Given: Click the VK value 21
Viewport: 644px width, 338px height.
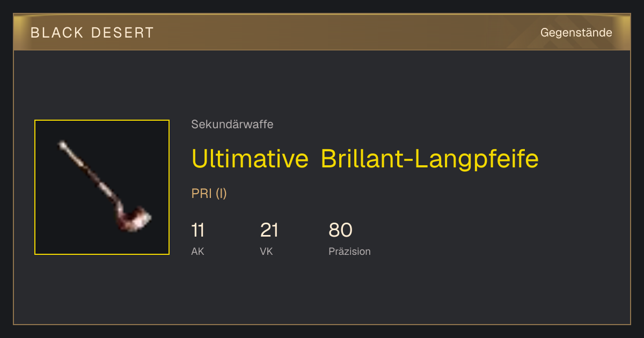Looking at the screenshot, I should coord(269,230).
